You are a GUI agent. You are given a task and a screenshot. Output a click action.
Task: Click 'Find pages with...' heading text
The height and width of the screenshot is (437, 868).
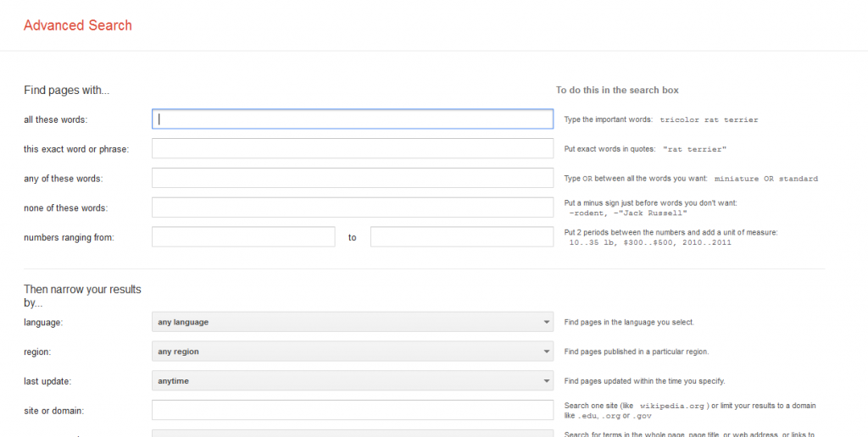(66, 91)
